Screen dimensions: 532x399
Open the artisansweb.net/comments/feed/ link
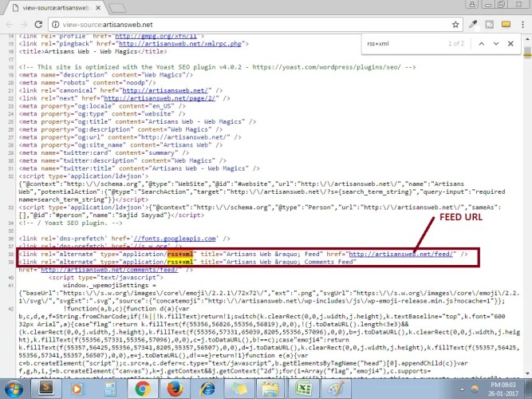tap(109, 270)
